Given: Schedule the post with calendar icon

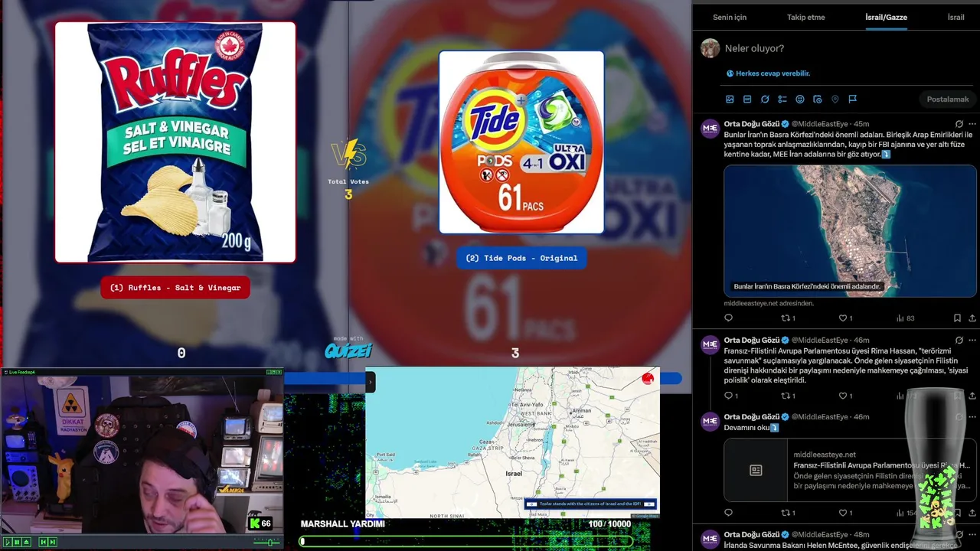Looking at the screenshot, I should [x=818, y=99].
